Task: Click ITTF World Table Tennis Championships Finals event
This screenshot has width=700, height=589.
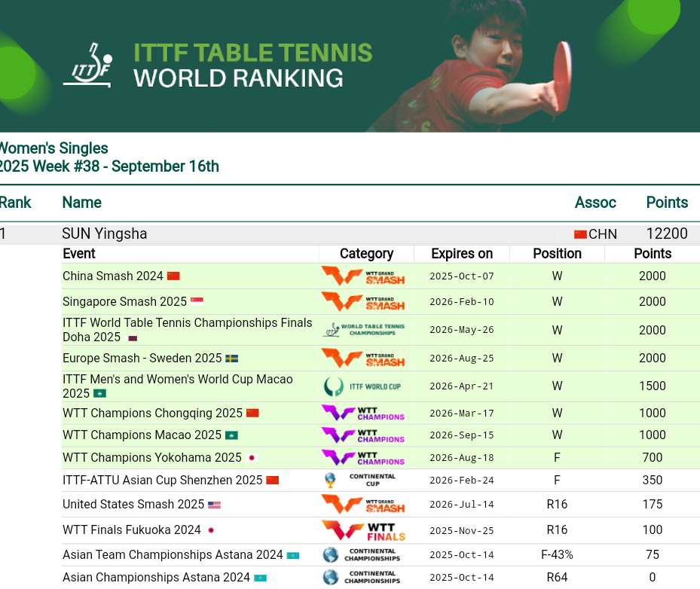Action: pos(188,330)
